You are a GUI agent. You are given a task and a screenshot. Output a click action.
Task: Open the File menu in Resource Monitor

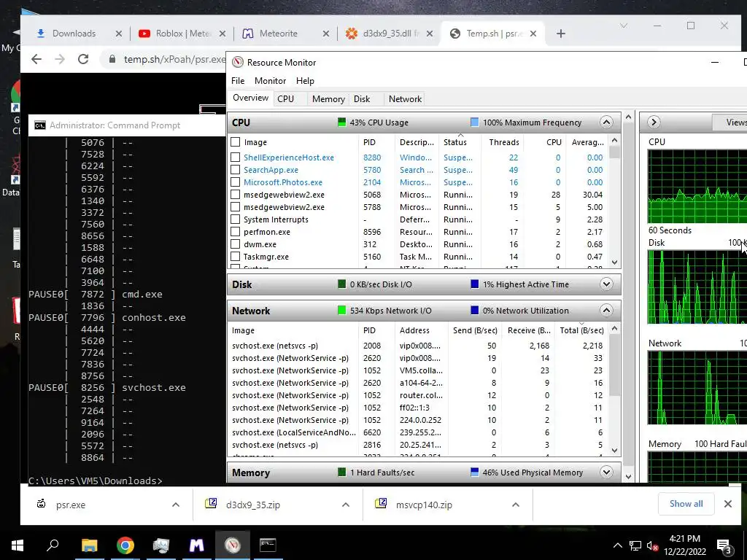click(x=238, y=81)
